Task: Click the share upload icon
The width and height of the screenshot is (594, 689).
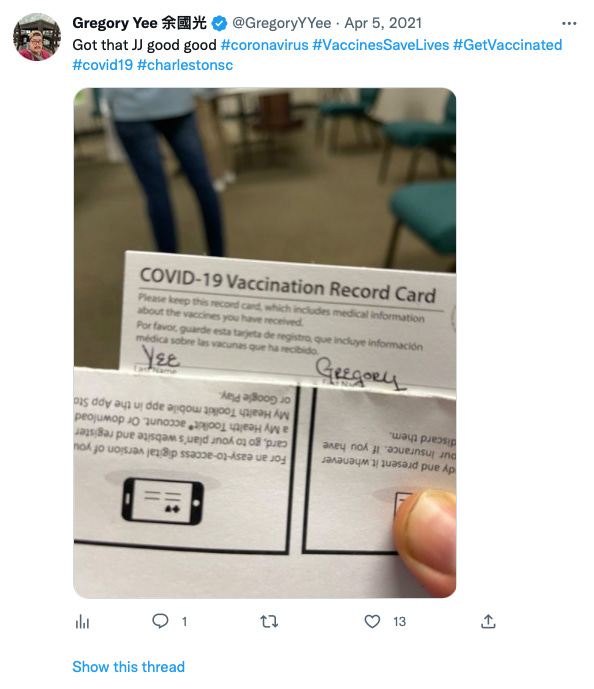Action: click(488, 621)
